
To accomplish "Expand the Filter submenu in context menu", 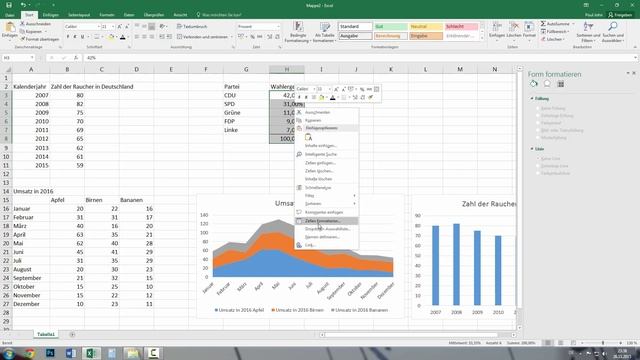I will [354, 196].
